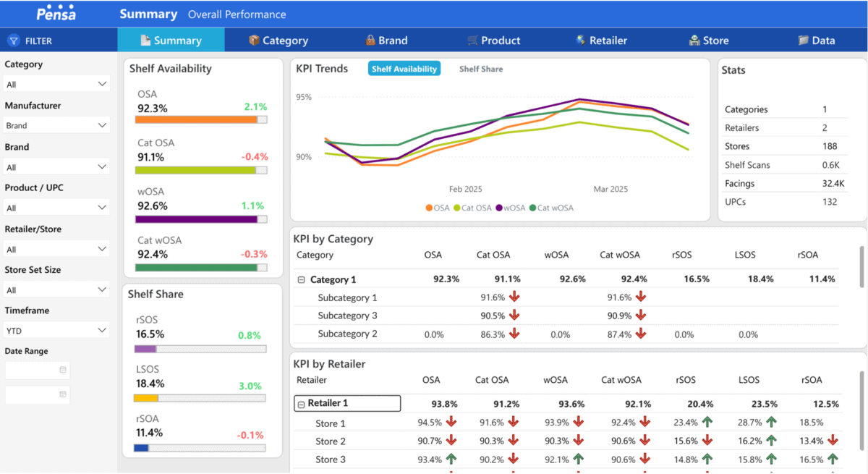Click green up arrow beside Store 2 LSOS

click(771, 441)
